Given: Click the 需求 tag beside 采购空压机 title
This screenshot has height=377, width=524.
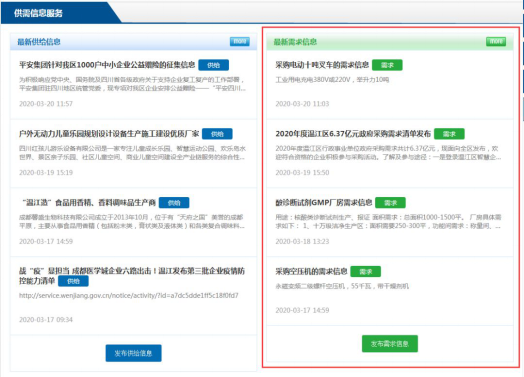Looking at the screenshot, I should click(366, 272).
